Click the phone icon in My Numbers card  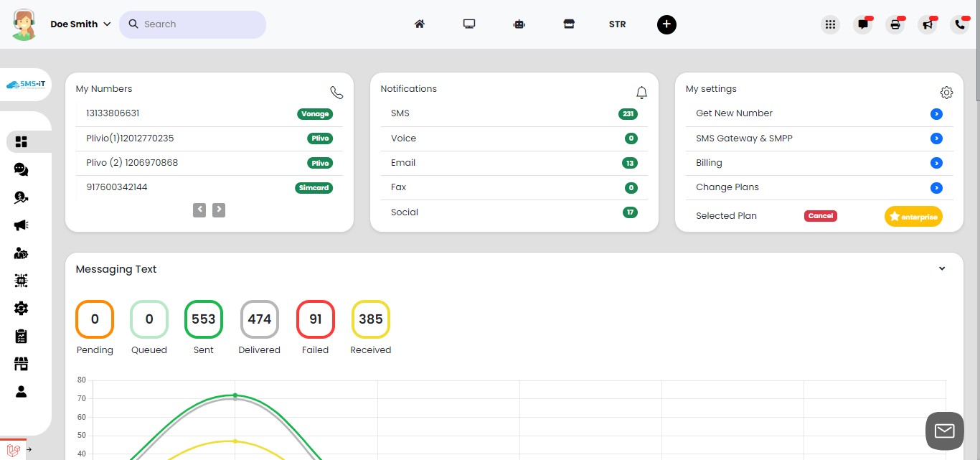[x=336, y=93]
